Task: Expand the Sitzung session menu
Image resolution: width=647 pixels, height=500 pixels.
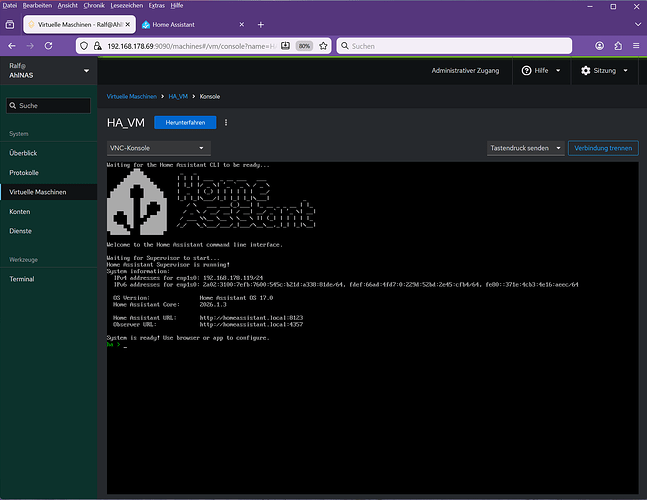Action: (x=606, y=71)
